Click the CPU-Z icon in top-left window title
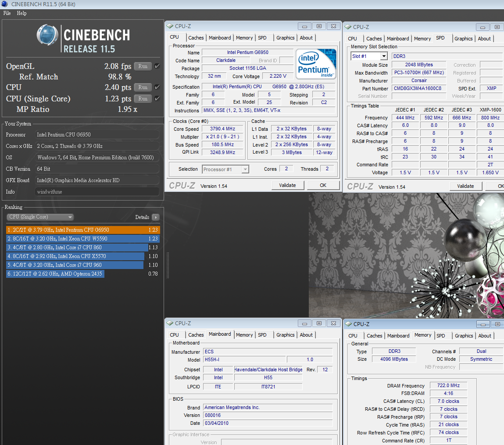 170,26
